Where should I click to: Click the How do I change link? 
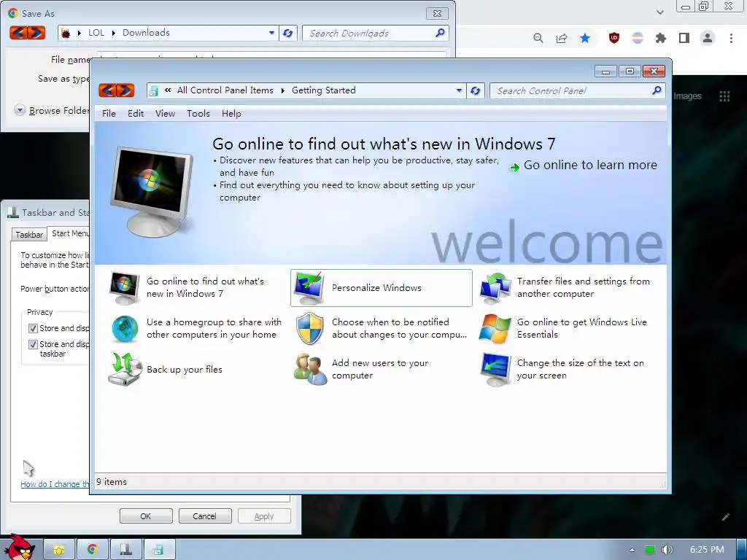click(x=55, y=484)
